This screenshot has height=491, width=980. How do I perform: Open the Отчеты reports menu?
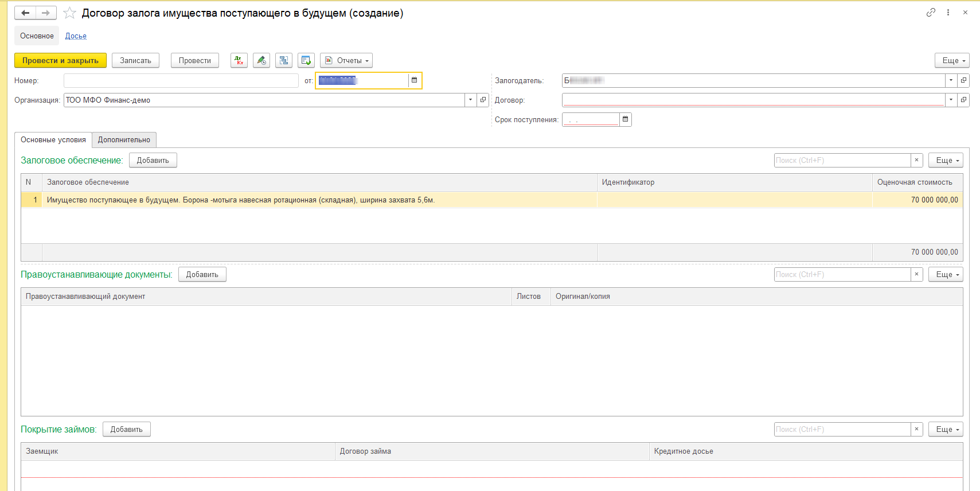pyautogui.click(x=346, y=60)
